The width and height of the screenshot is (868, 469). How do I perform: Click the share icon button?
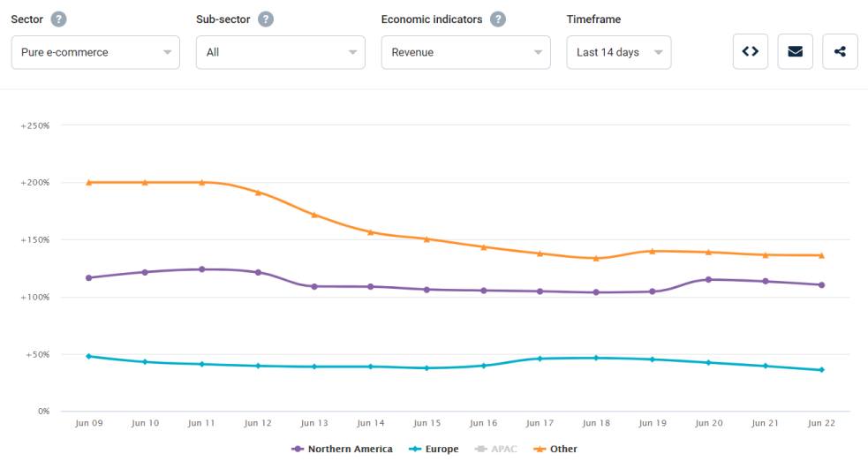840,51
